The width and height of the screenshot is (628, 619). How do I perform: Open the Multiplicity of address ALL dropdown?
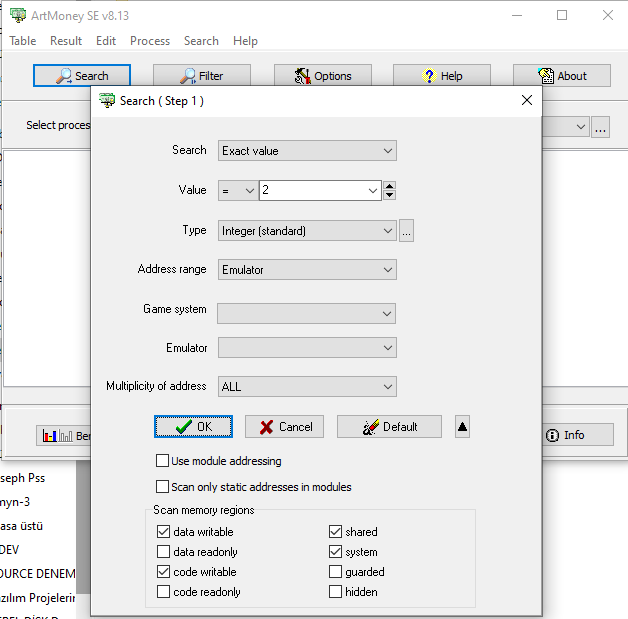pos(307,386)
